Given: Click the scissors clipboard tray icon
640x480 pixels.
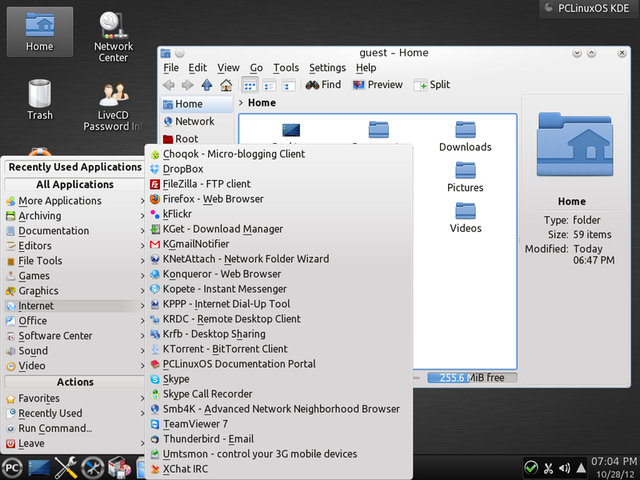Looking at the screenshot, I should pos(548,468).
